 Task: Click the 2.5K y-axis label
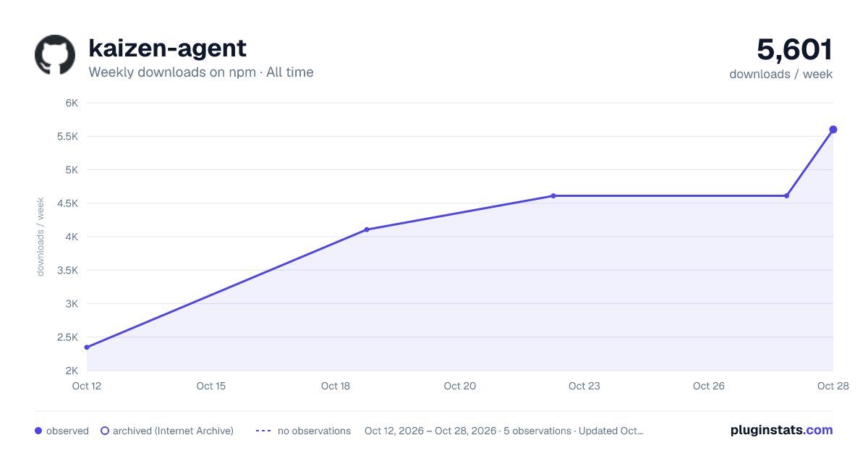click(67, 337)
